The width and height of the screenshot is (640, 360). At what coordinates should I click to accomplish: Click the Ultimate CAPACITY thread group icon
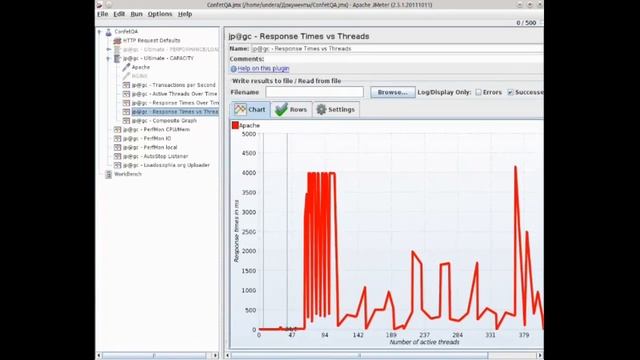pyautogui.click(x=117, y=58)
